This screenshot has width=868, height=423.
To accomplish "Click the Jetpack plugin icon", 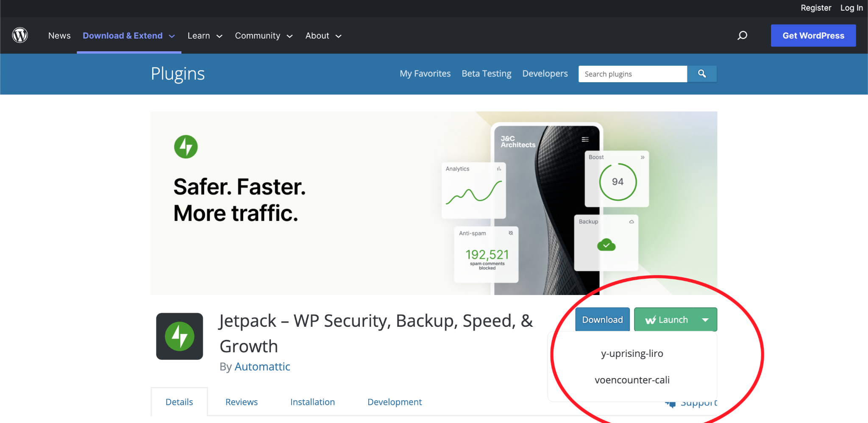I will [x=180, y=336].
